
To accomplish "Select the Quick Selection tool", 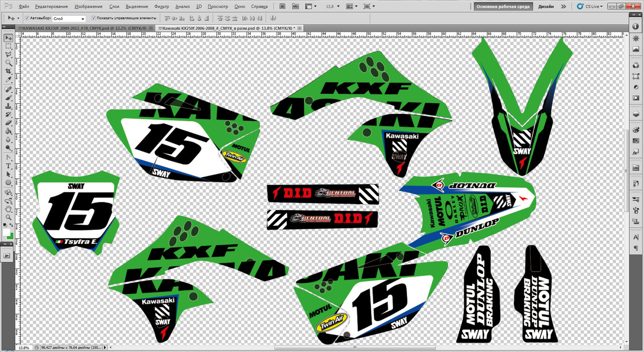I will coord(9,62).
